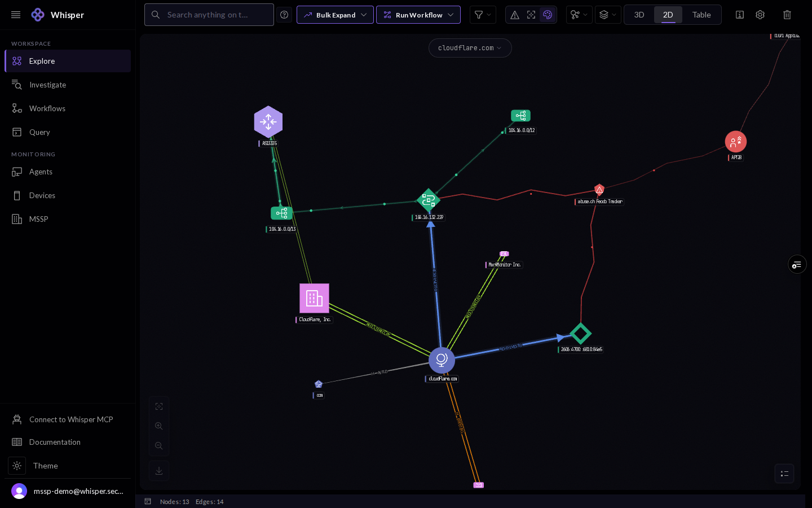Image resolution: width=812 pixels, height=508 pixels.
Task: Toggle the color palette mode
Action: [548, 15]
